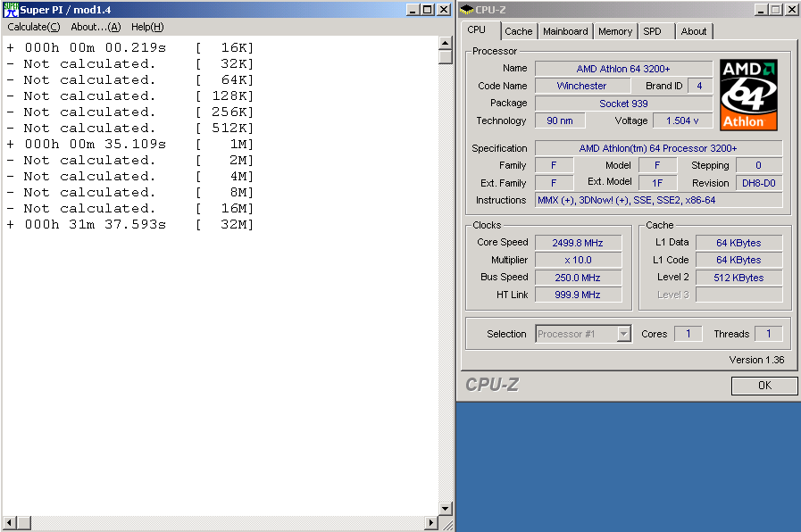Click the Brand ID value '4'
Screen dimensions: 801x532
coord(699,86)
